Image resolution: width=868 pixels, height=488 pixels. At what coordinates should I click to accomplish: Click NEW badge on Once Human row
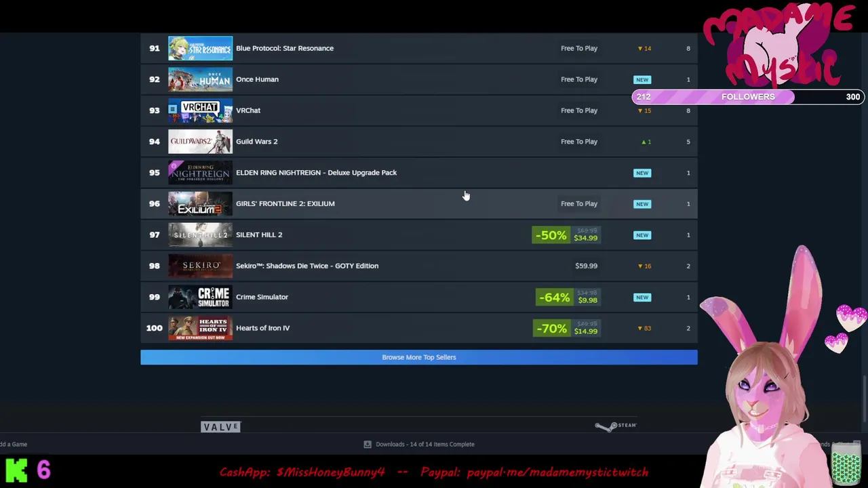click(642, 79)
